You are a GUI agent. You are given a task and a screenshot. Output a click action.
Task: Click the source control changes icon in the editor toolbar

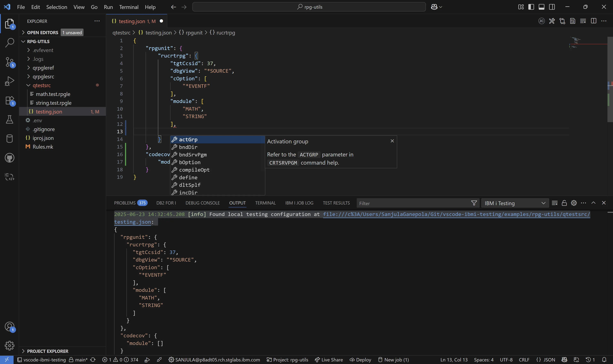[562, 21]
